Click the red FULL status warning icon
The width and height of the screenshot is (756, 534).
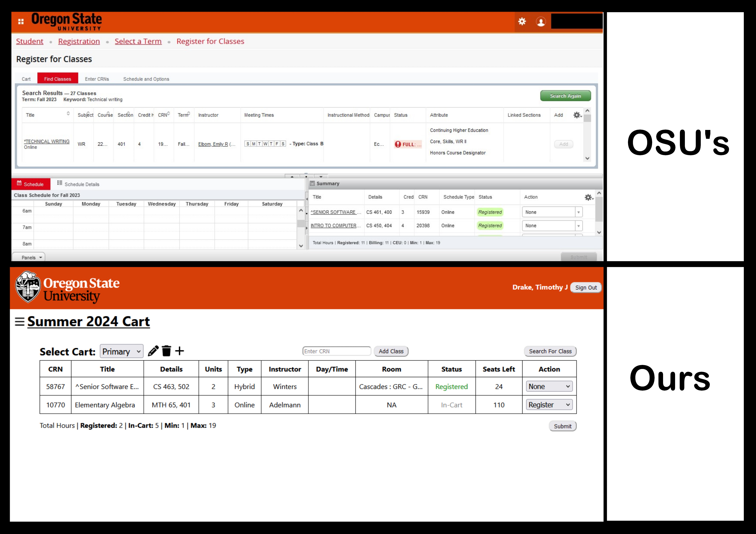pyautogui.click(x=398, y=144)
